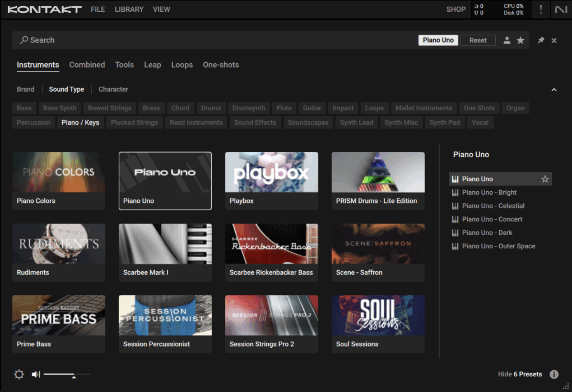Image resolution: width=572 pixels, height=392 pixels.
Task: Open the FILE menu
Action: pos(98,10)
